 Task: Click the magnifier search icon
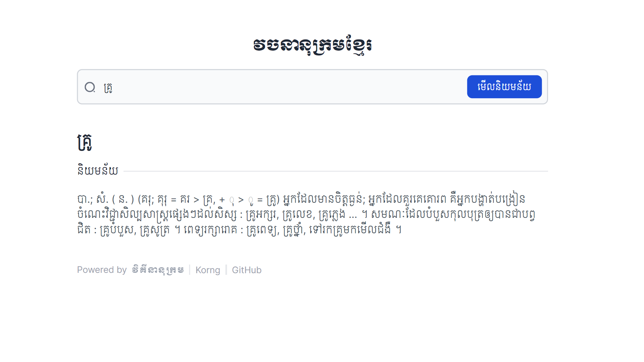click(x=90, y=87)
